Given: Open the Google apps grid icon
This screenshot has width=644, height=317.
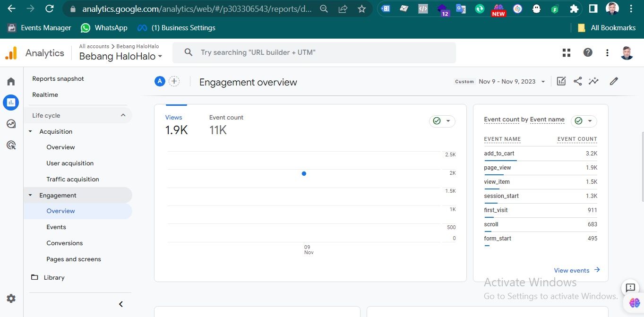Looking at the screenshot, I should point(567,52).
